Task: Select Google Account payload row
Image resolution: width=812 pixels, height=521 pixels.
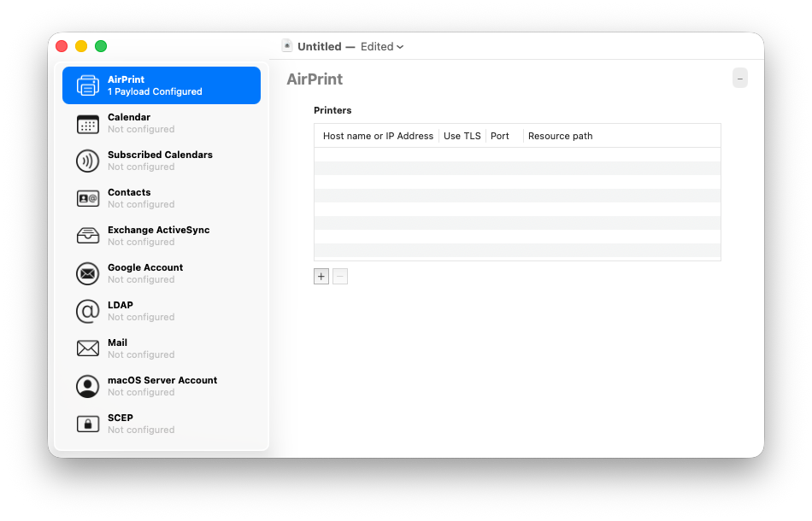Action: click(x=162, y=273)
